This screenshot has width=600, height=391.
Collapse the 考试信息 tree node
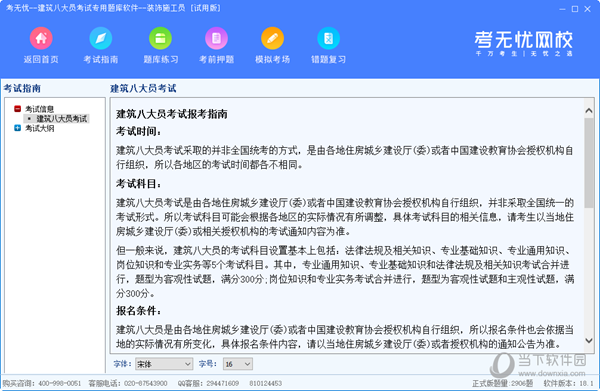[17, 109]
